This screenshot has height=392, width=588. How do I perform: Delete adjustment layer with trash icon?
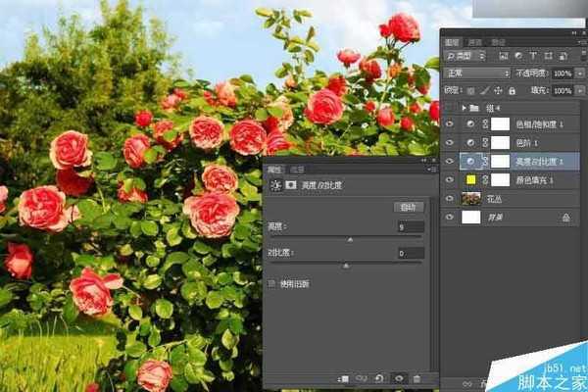coord(416,377)
